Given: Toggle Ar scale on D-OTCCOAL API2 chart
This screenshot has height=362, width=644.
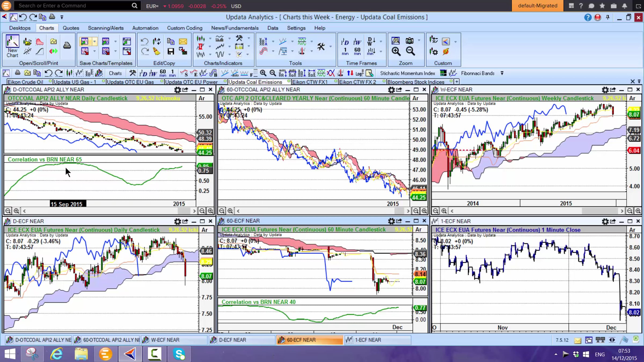Looking at the screenshot, I should [202, 98].
